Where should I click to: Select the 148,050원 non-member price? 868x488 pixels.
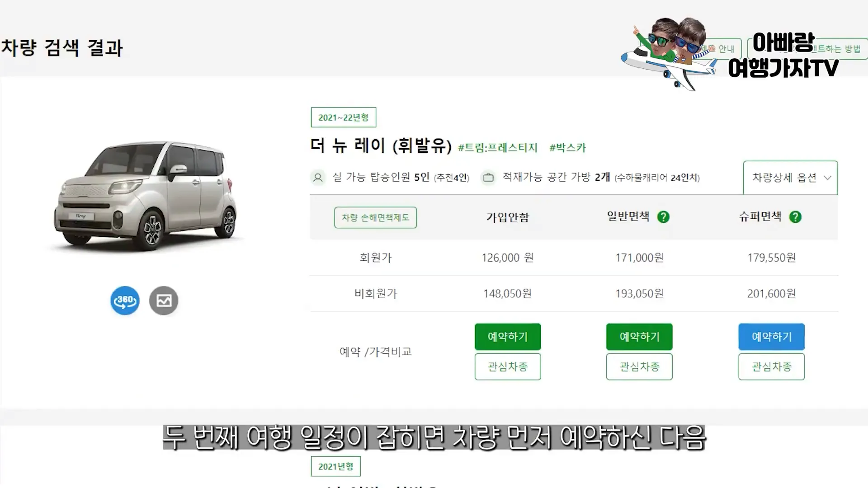click(x=508, y=294)
